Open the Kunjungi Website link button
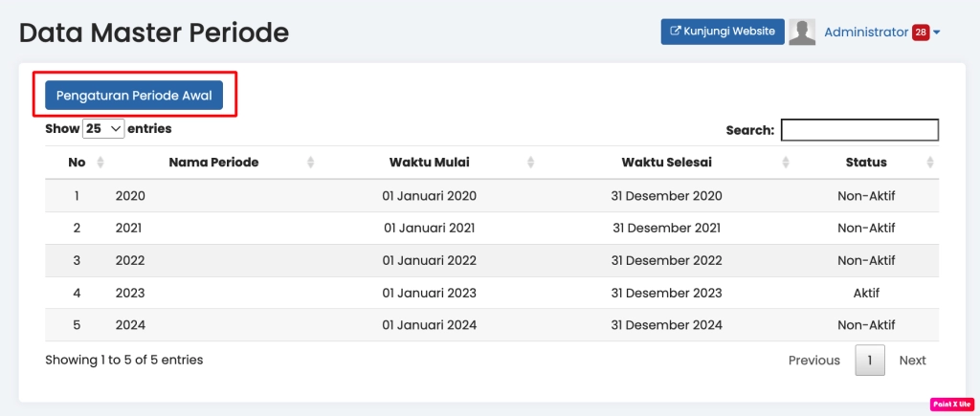 click(723, 32)
